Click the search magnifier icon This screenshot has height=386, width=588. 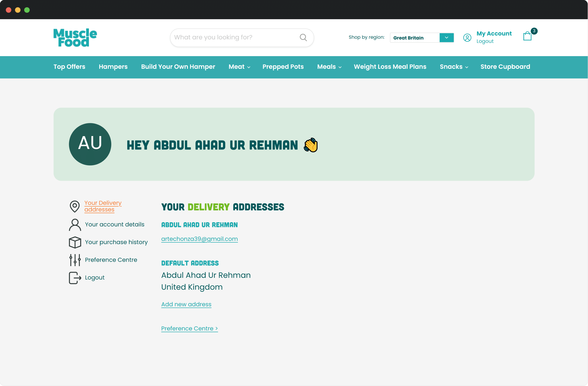click(303, 37)
